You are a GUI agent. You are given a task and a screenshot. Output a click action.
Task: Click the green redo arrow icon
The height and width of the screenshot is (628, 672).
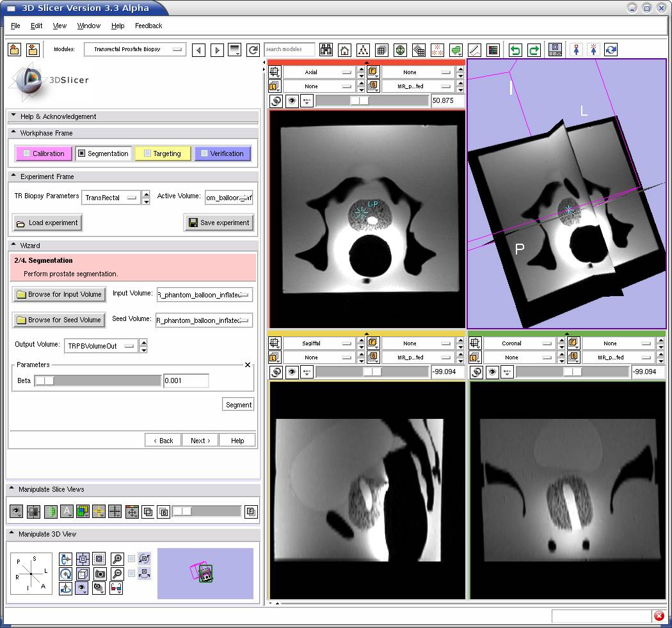click(x=534, y=50)
